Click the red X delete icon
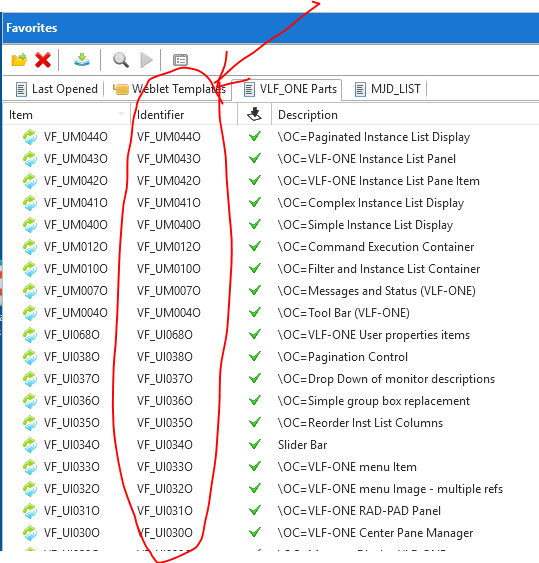The image size is (539, 563). tap(43, 60)
